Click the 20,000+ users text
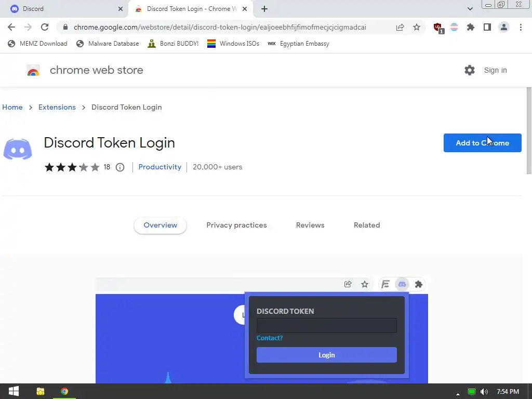Image resolution: width=532 pixels, height=399 pixels. pyautogui.click(x=218, y=167)
